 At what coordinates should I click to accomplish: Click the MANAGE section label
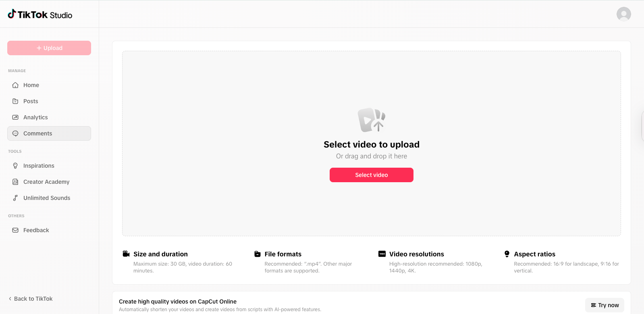tap(17, 71)
